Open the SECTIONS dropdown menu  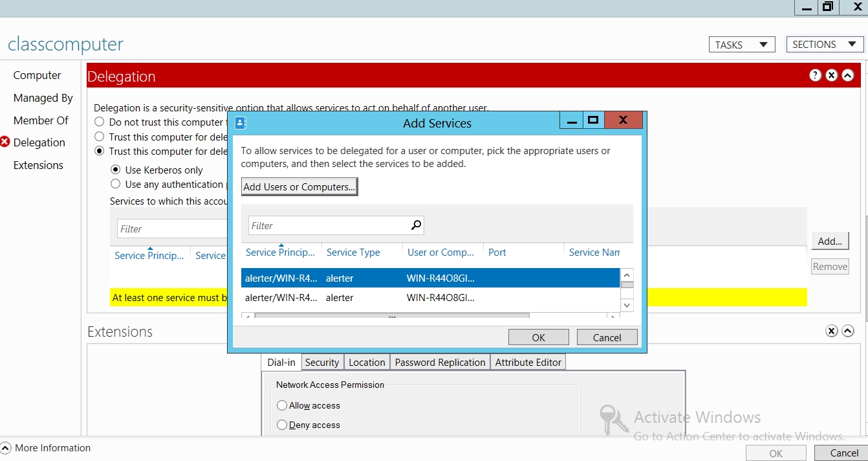[824, 44]
